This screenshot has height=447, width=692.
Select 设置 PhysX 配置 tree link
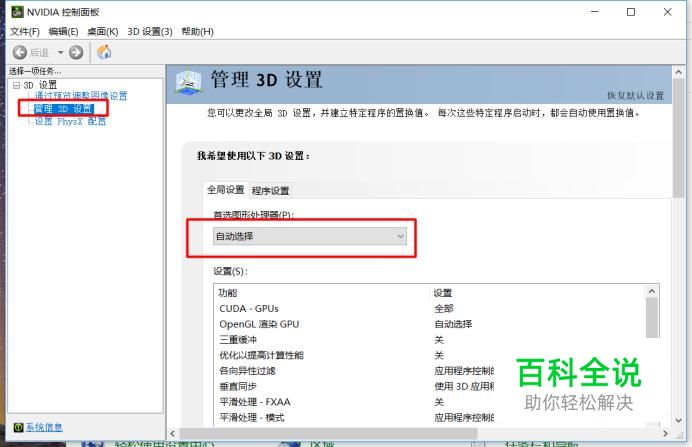[71, 121]
